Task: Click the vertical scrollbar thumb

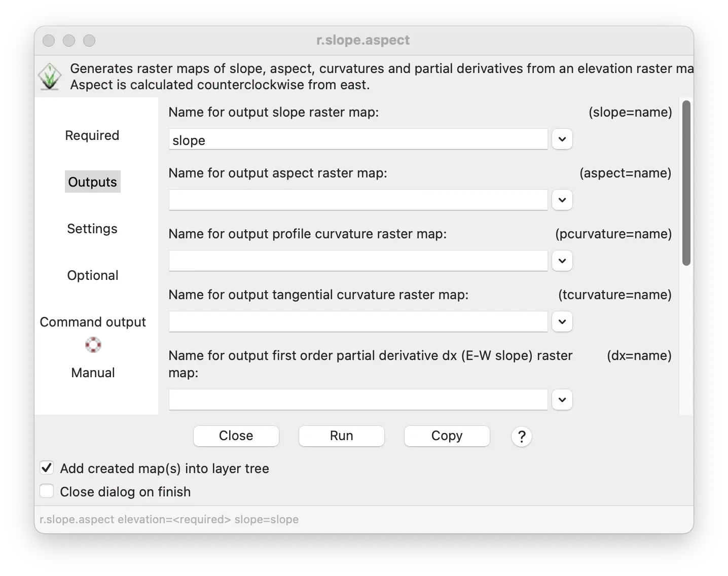Action: point(686,183)
